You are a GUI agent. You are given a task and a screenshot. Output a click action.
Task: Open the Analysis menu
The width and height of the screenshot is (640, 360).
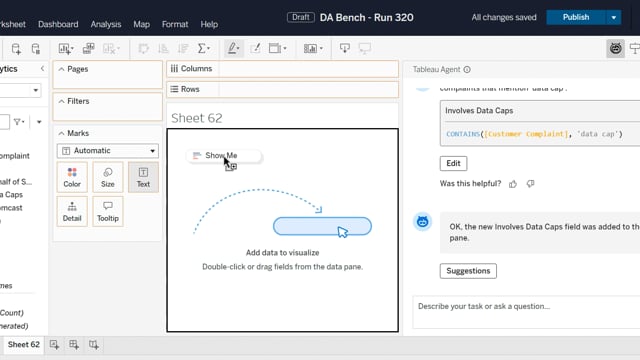pyautogui.click(x=106, y=24)
